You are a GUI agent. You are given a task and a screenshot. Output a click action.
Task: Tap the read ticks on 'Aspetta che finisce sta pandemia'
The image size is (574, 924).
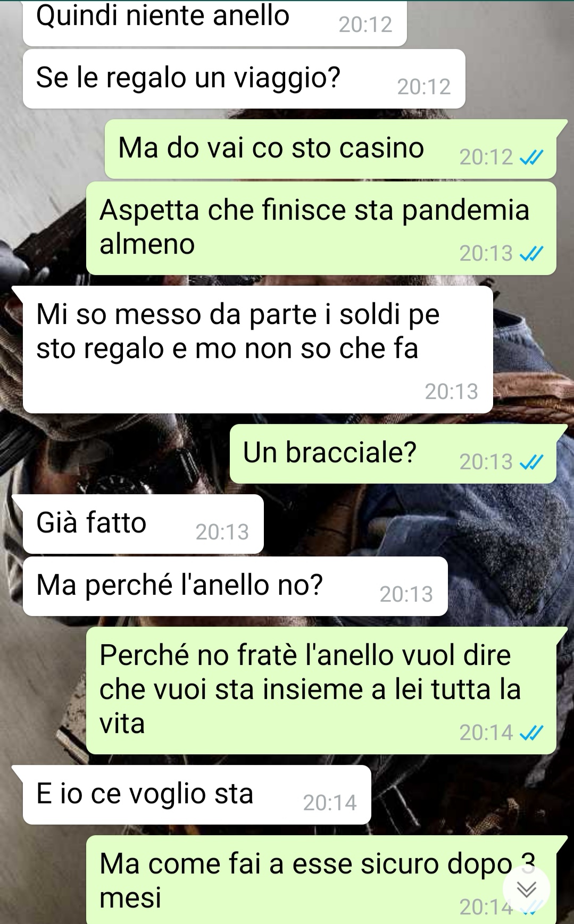click(531, 253)
